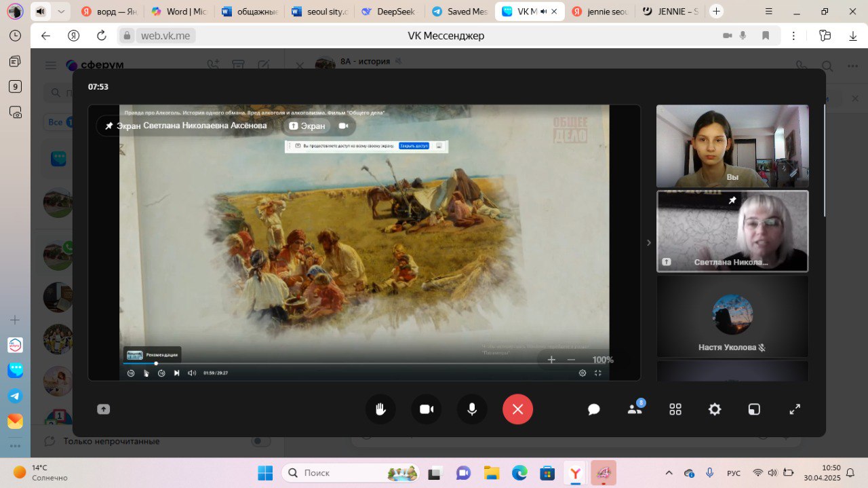This screenshot has width=868, height=488.
Task: Open the browser profile avatar
Action: pos(15,12)
